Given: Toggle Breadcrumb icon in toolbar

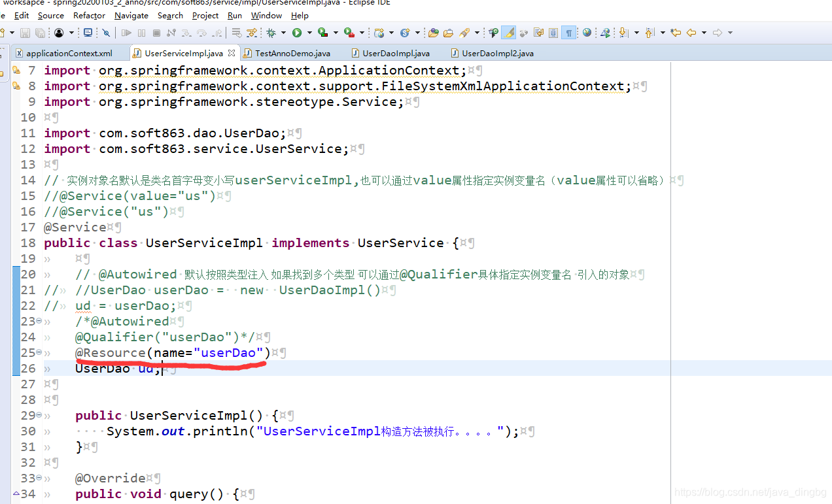Looking at the screenshot, I should point(492,33).
